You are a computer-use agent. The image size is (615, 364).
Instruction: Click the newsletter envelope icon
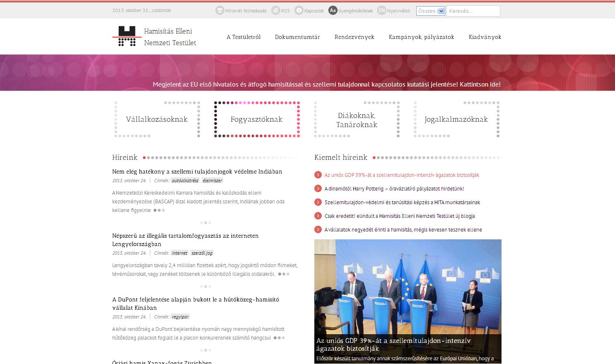(220, 11)
